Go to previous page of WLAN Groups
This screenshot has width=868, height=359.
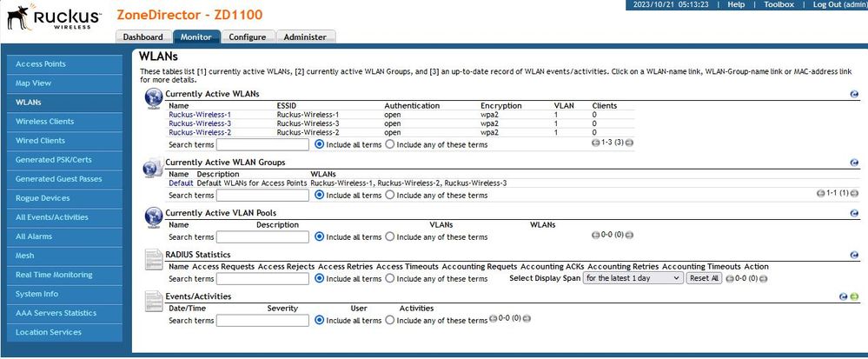coord(821,193)
